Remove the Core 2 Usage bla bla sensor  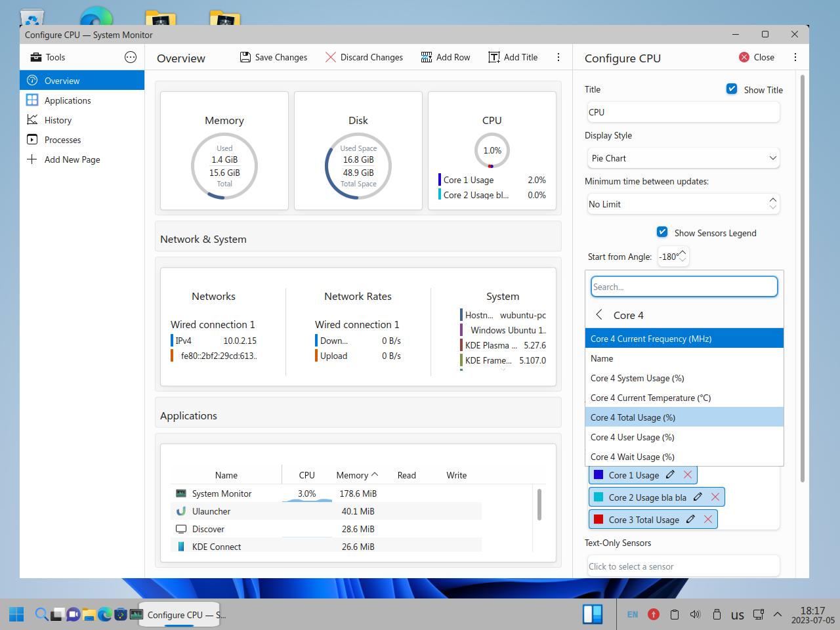tap(715, 497)
